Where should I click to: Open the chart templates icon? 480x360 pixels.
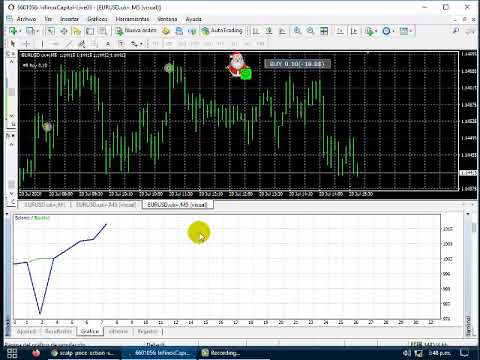coord(403,31)
